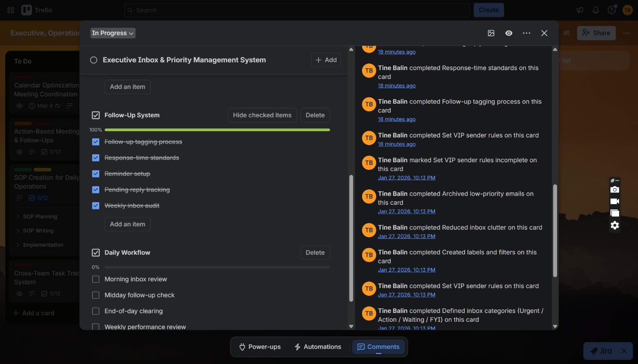Click the May 4 due date badge
Screen dimensions: 638x364
pyautogui.click(x=44, y=106)
